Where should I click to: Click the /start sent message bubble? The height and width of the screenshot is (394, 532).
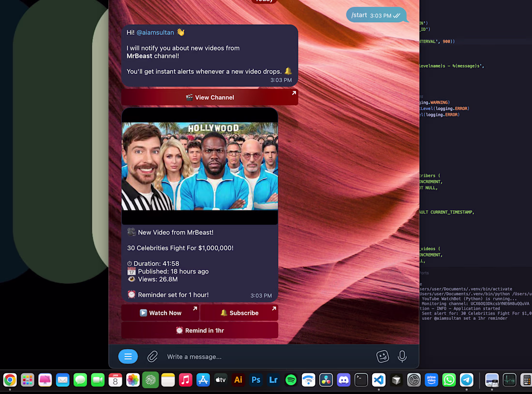point(376,15)
